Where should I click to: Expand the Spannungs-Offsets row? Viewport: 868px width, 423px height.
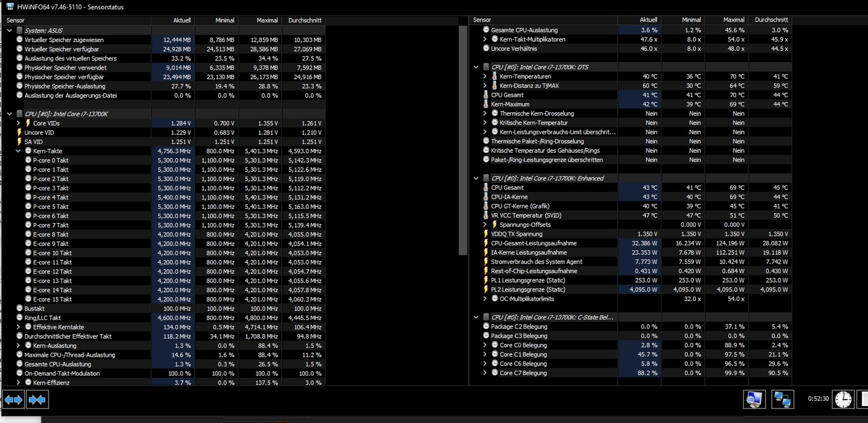coord(485,225)
